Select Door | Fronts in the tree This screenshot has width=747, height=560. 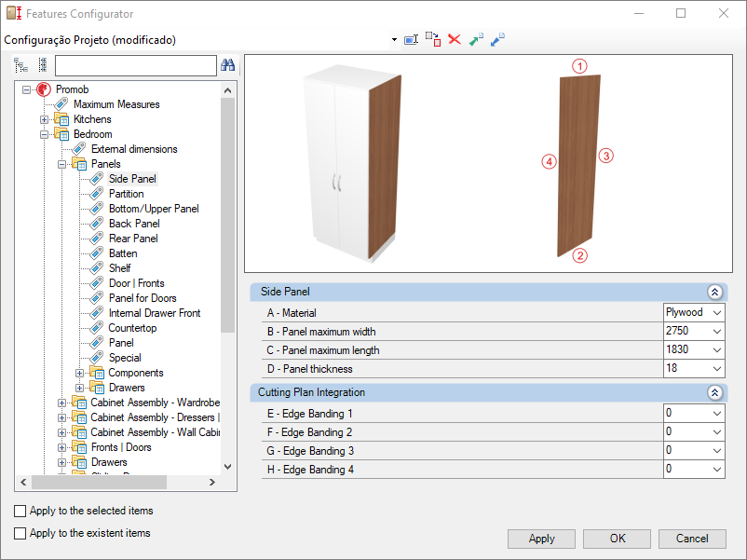[137, 283]
